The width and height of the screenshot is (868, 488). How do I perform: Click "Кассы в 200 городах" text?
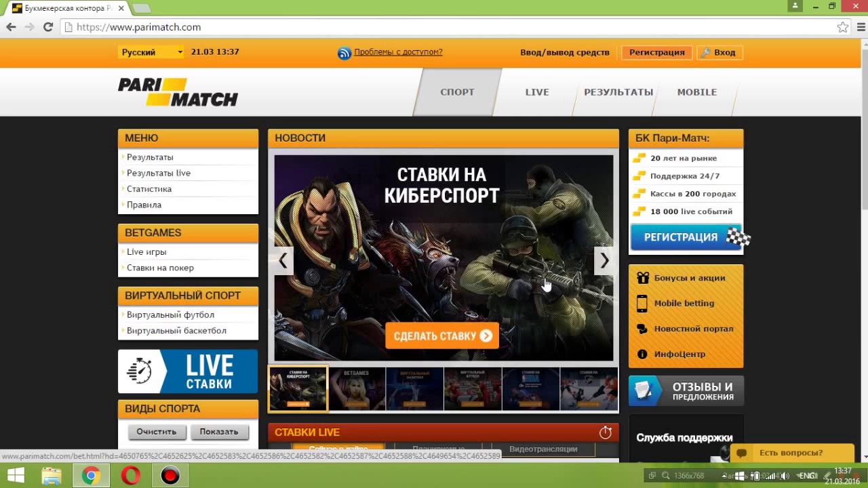coord(693,194)
